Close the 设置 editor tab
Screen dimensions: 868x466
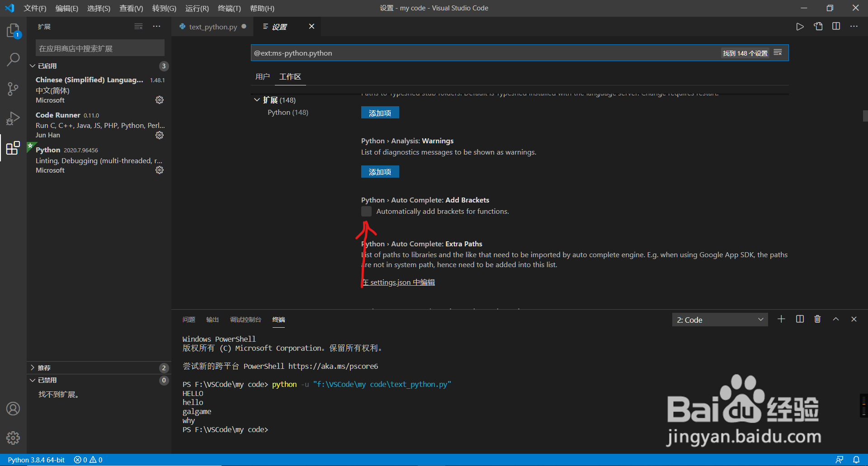[x=311, y=26]
